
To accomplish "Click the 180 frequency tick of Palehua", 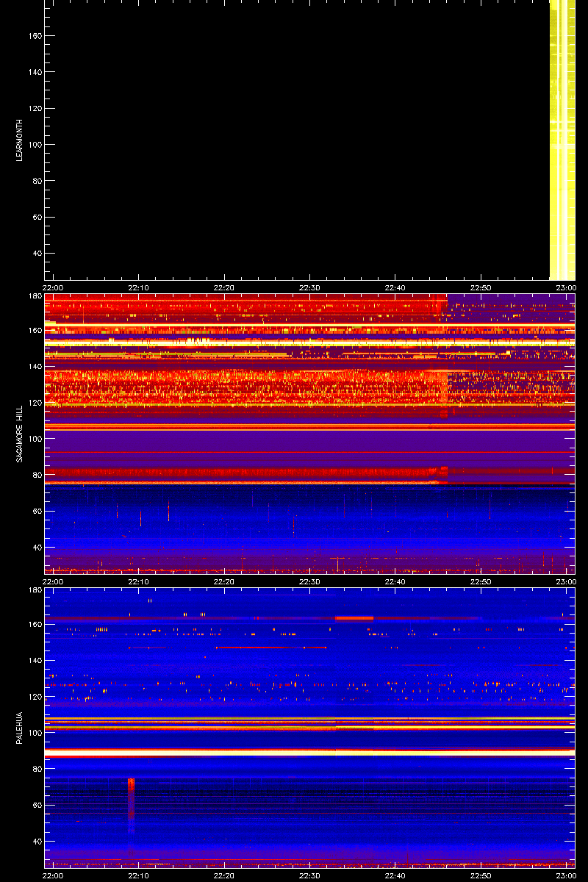I will click(35, 590).
